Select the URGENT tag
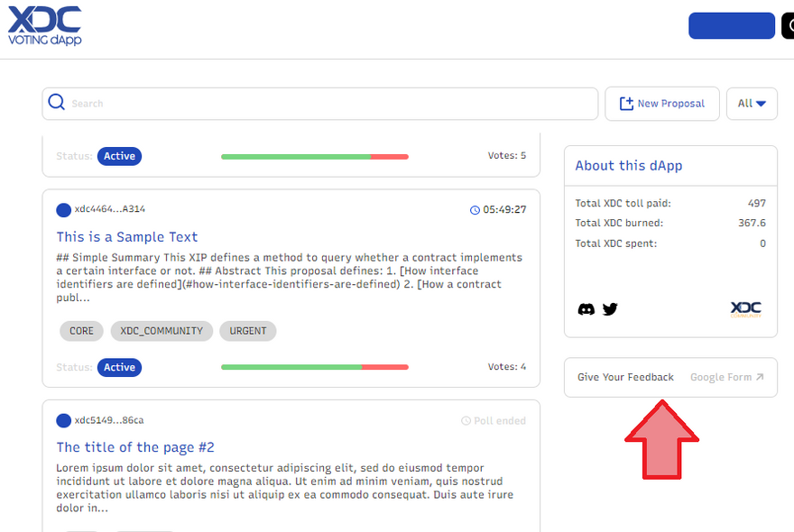 pos(247,331)
